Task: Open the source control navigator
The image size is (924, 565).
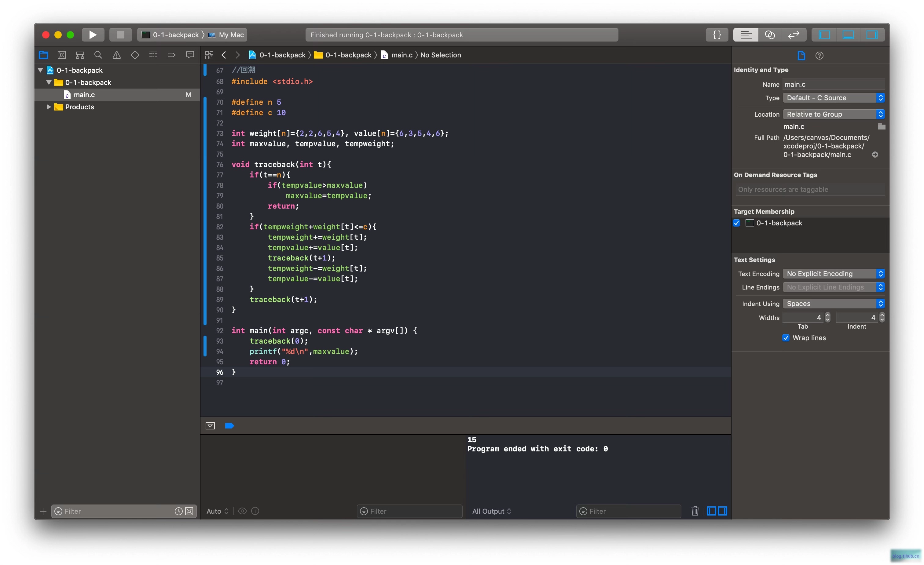Action: pos(61,55)
